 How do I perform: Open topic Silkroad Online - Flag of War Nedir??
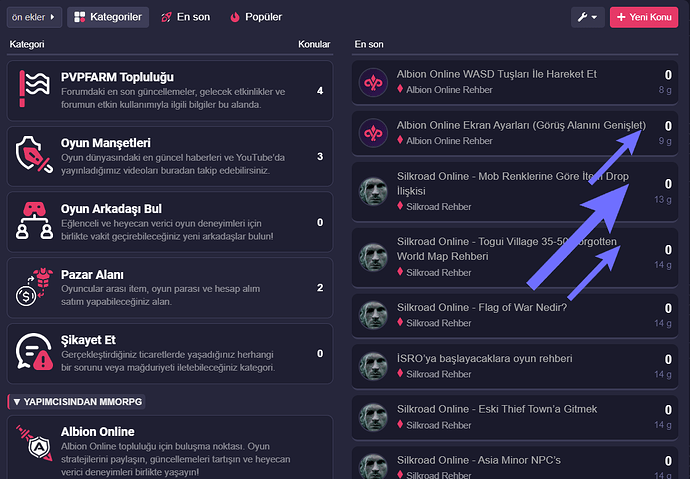(x=482, y=307)
